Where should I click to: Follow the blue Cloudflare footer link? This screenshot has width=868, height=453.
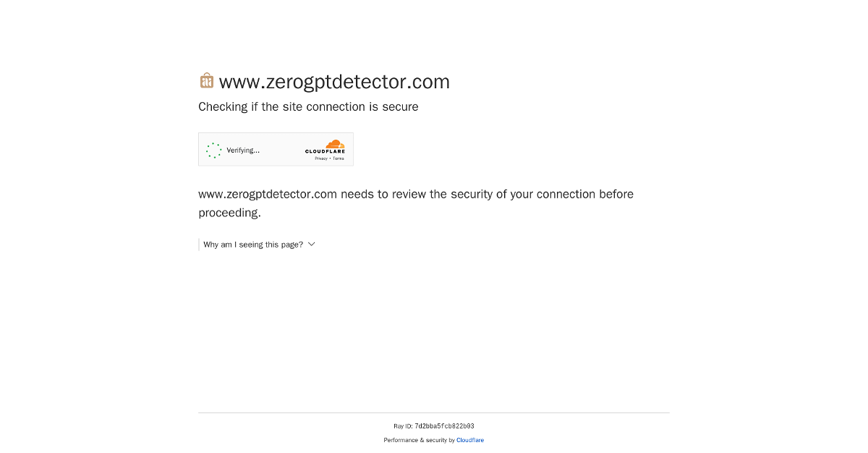click(x=470, y=440)
